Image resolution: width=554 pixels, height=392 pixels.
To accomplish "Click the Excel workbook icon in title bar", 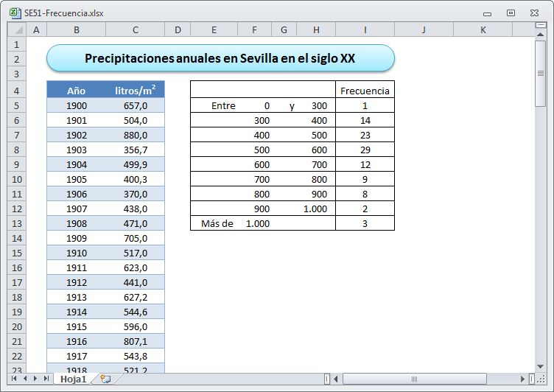I will pos(14,13).
